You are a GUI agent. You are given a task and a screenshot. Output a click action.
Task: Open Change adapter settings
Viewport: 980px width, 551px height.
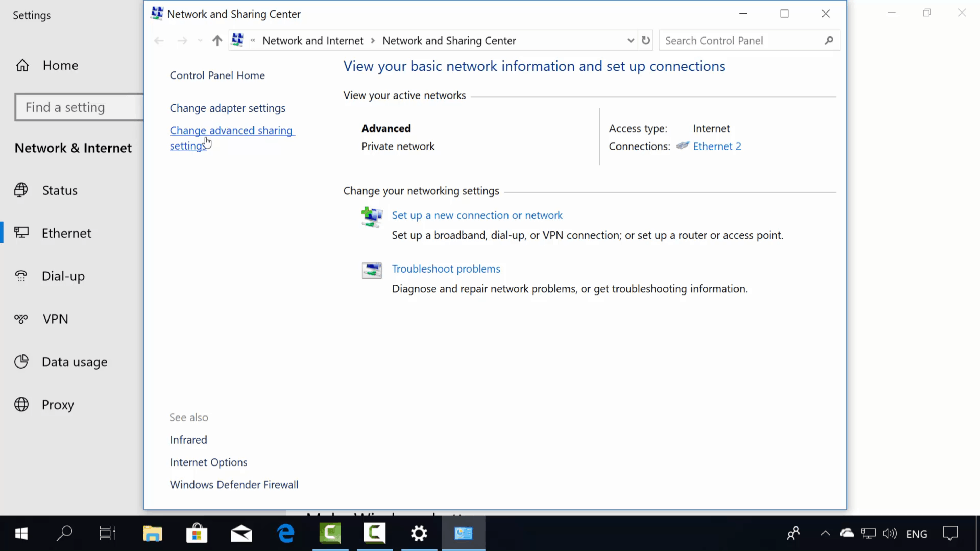click(x=227, y=108)
